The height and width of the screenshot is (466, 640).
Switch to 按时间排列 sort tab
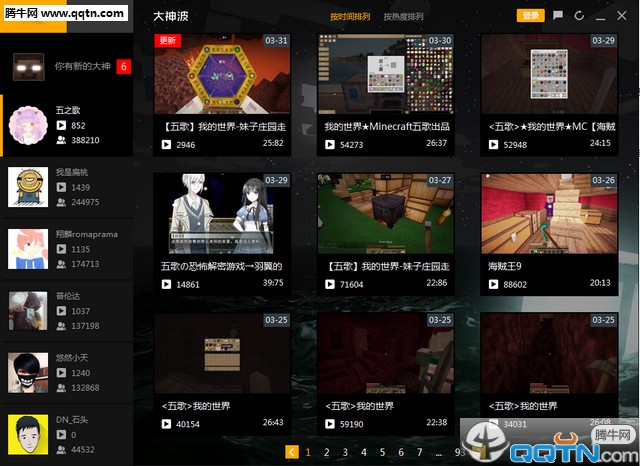coord(350,16)
